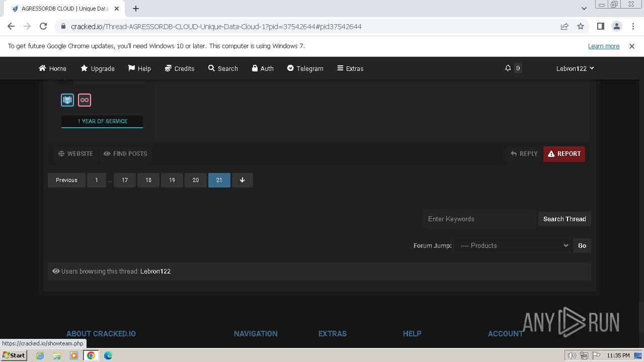Click the browser Back arrow
644x362 pixels.
11,26
